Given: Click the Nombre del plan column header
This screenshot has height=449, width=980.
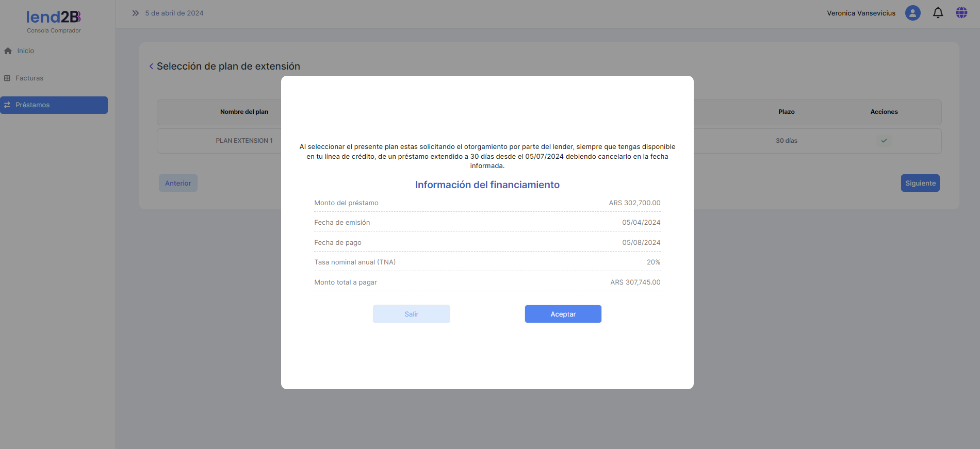Looking at the screenshot, I should click(244, 112).
